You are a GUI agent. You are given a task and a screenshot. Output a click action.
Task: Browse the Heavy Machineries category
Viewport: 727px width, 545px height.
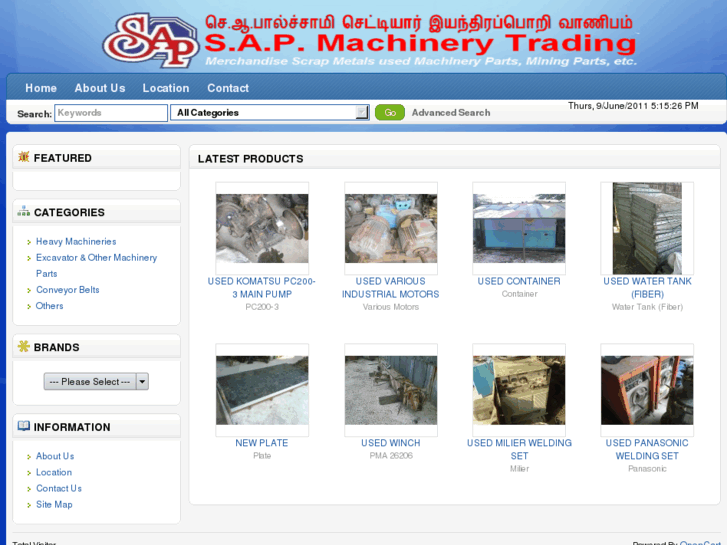click(76, 241)
